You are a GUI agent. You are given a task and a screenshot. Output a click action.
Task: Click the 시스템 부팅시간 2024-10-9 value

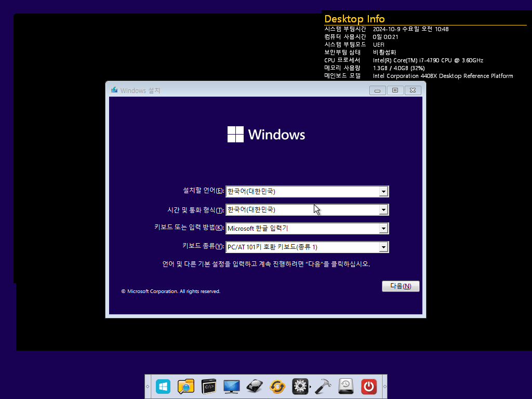click(410, 29)
